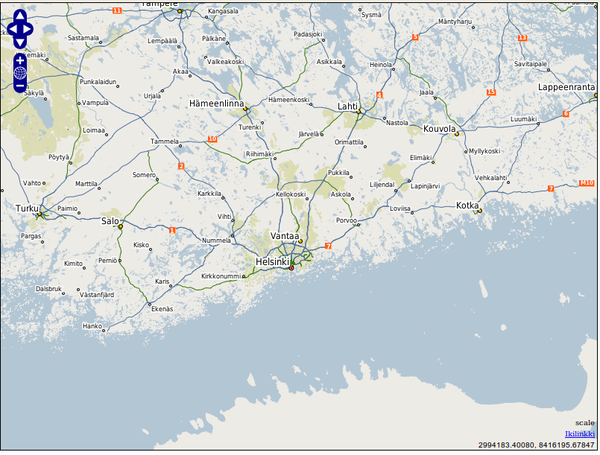Image resolution: width=600 pixels, height=455 pixels.
Task: Click the Vantaa city label
Action: pos(285,235)
